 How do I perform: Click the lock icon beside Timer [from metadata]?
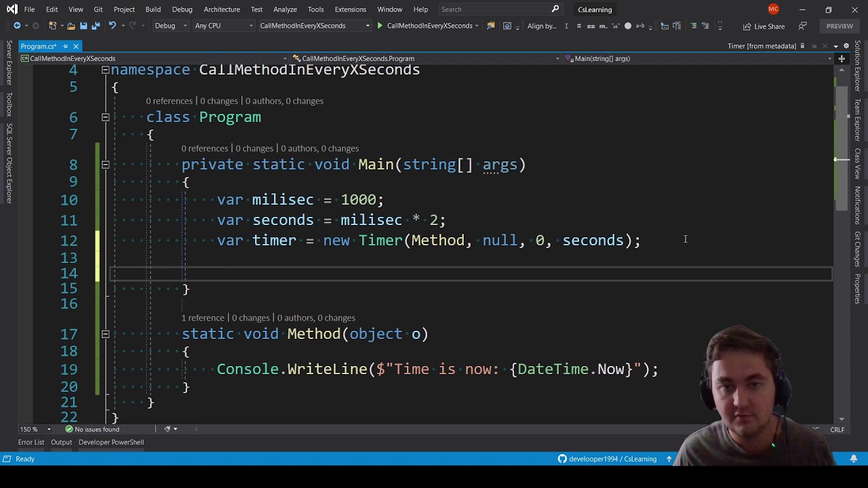pyautogui.click(x=802, y=46)
